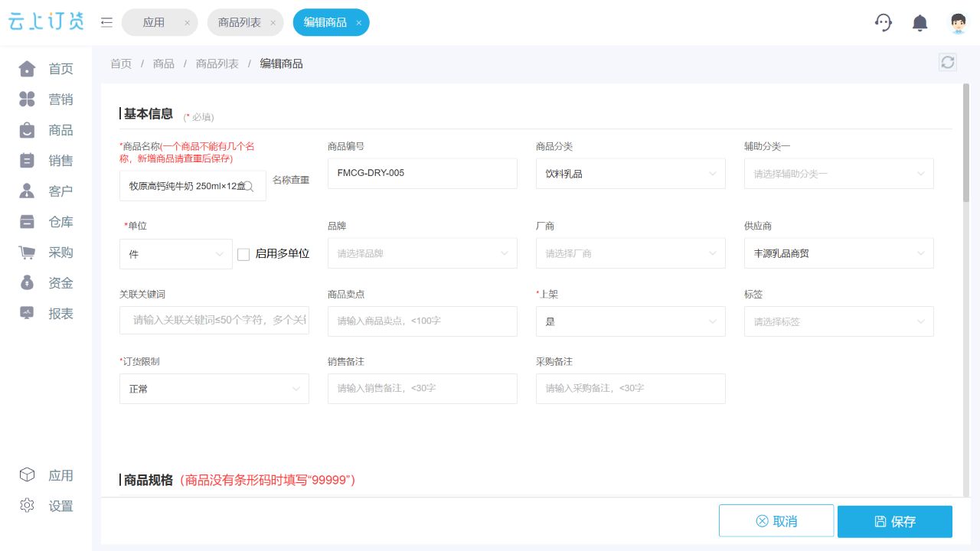Click the search magnifier in 商品名称 field
Viewport: 980px width, 551px height.
[x=248, y=186]
